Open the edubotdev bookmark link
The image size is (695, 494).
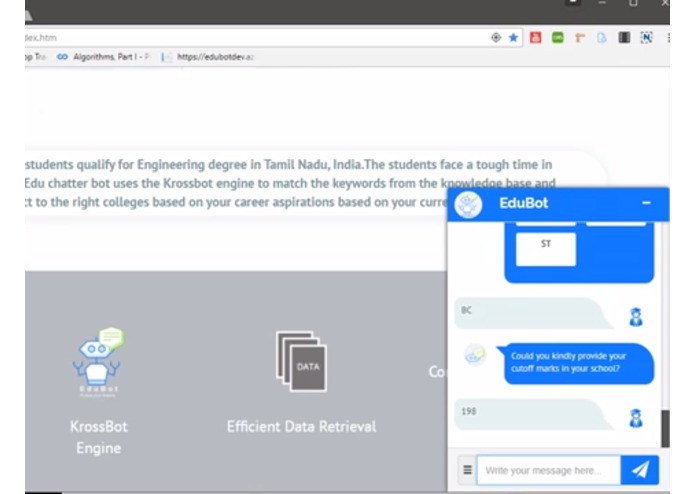208,57
